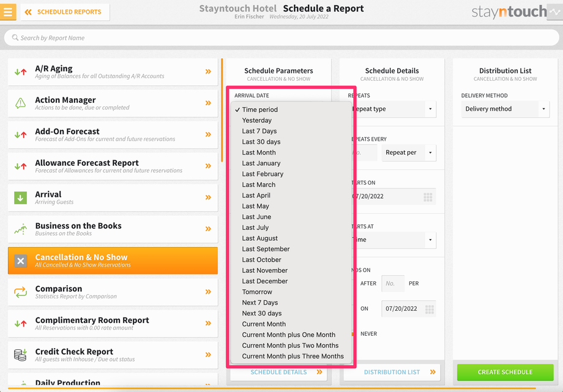Image resolution: width=563 pixels, height=392 pixels.
Task: Pick Last February in the dropdown
Action: [x=291, y=174]
